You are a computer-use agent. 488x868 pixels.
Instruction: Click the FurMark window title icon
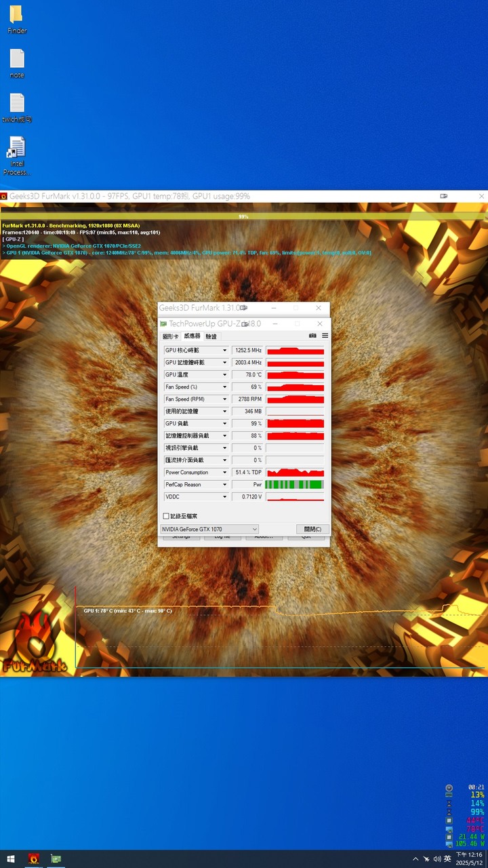(x=3, y=196)
